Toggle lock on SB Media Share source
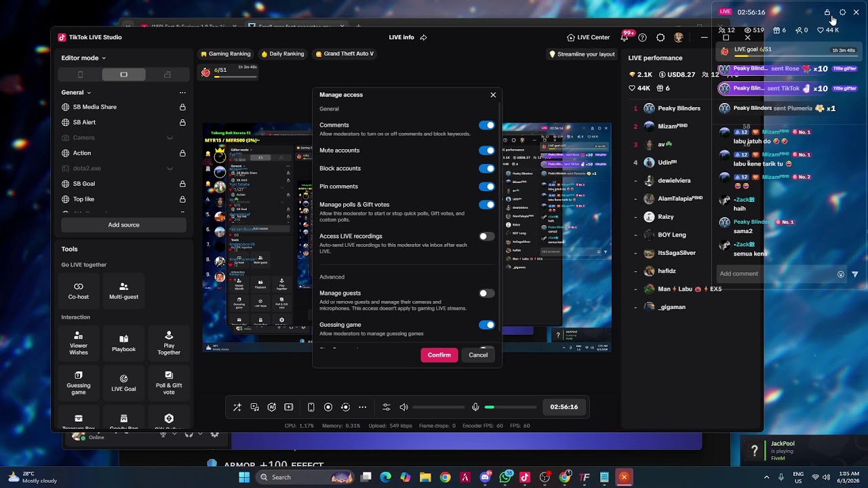 [x=182, y=107]
